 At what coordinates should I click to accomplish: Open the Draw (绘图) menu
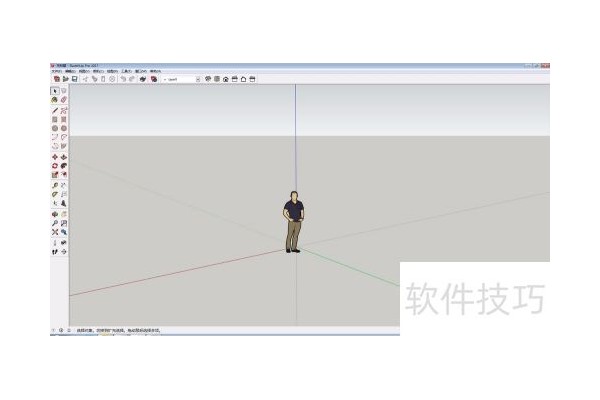(x=112, y=71)
